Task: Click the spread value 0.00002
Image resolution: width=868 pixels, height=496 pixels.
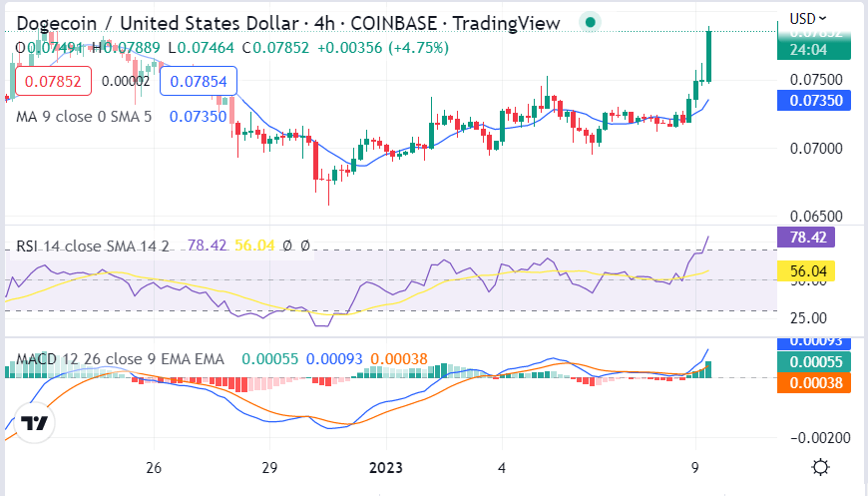Action: pos(126,82)
